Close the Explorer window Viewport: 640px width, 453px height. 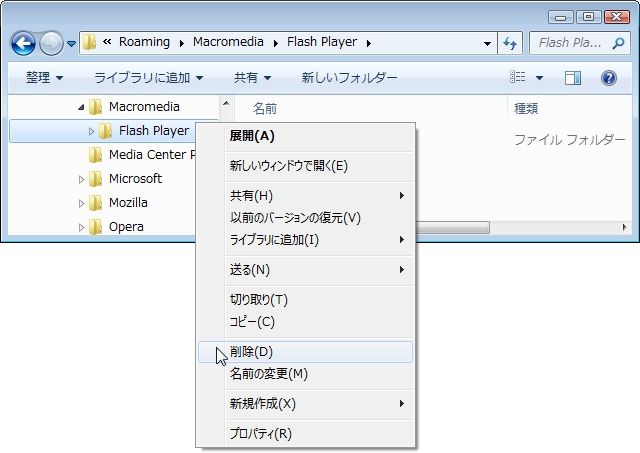(x=617, y=17)
